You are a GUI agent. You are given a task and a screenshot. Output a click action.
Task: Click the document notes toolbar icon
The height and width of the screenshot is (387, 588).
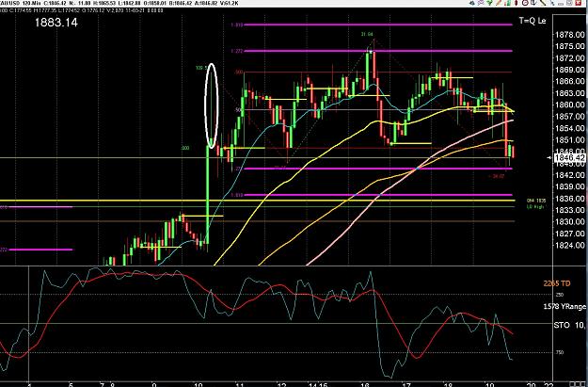(x=533, y=3)
